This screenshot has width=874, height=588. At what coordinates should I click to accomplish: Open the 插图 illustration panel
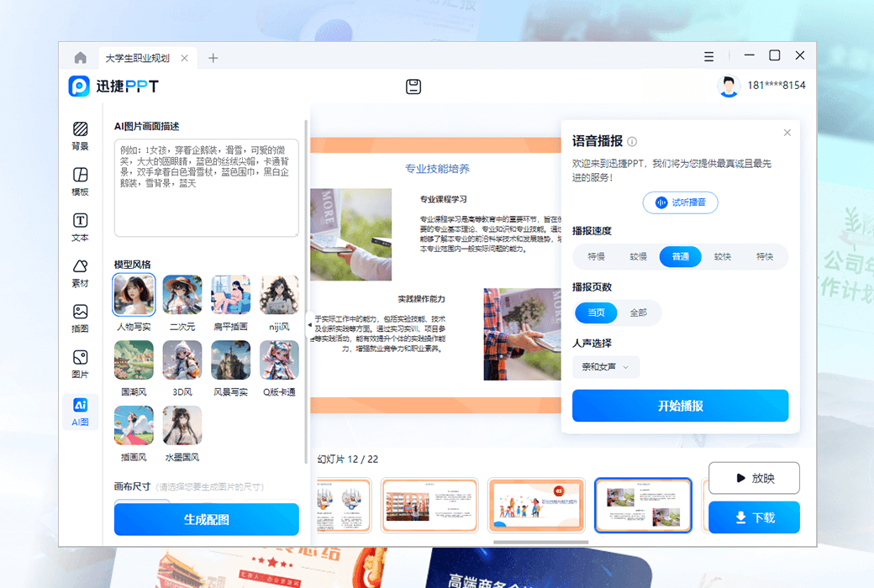[81, 318]
